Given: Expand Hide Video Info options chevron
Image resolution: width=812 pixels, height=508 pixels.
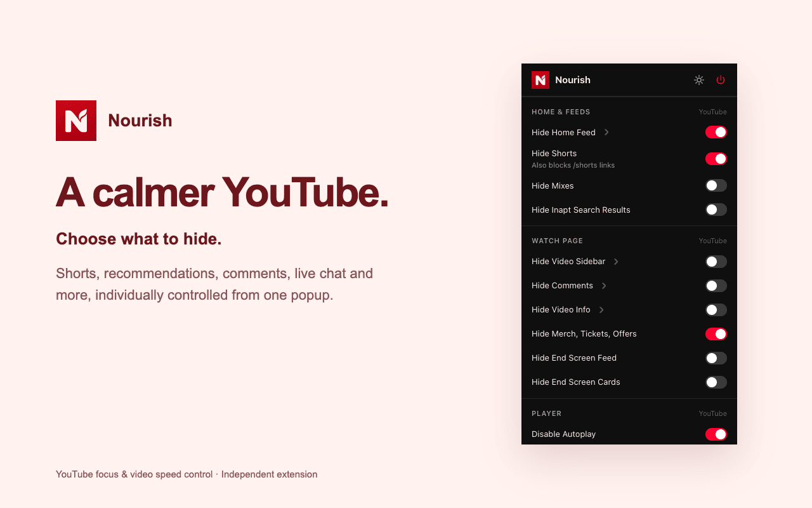Looking at the screenshot, I should pyautogui.click(x=602, y=310).
